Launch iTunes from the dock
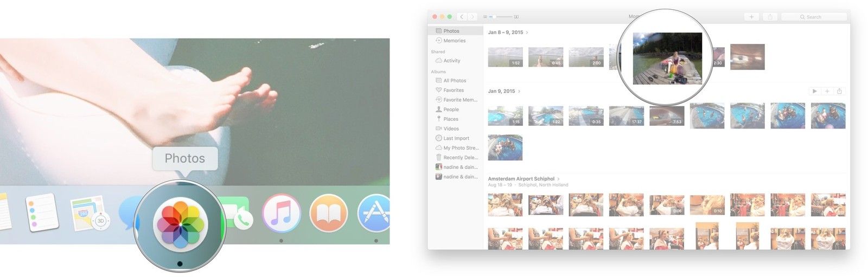The image size is (868, 277). (280, 212)
